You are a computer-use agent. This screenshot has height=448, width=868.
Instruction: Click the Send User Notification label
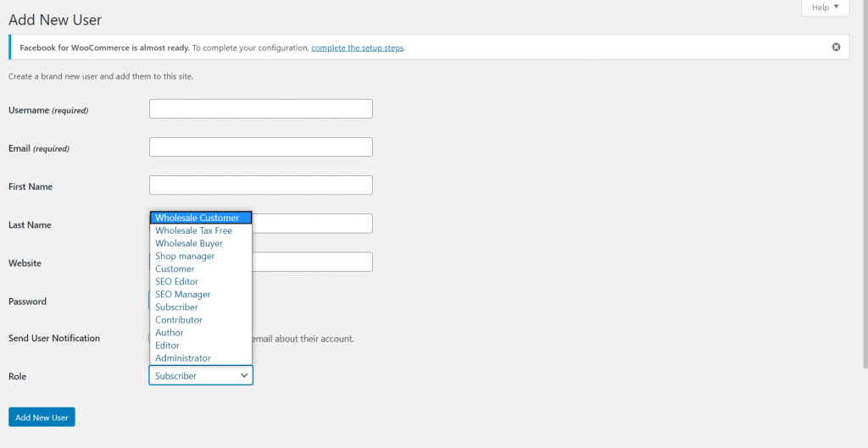(54, 338)
